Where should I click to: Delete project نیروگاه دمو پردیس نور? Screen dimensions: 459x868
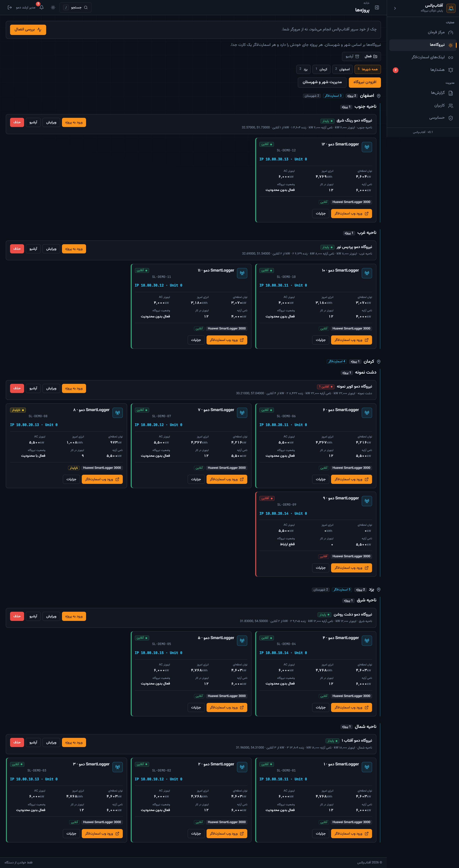[x=17, y=249]
